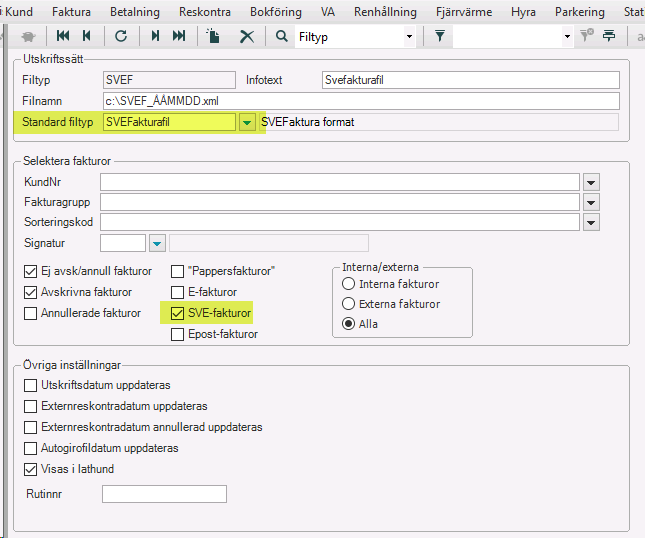Create a new record

click(214, 36)
